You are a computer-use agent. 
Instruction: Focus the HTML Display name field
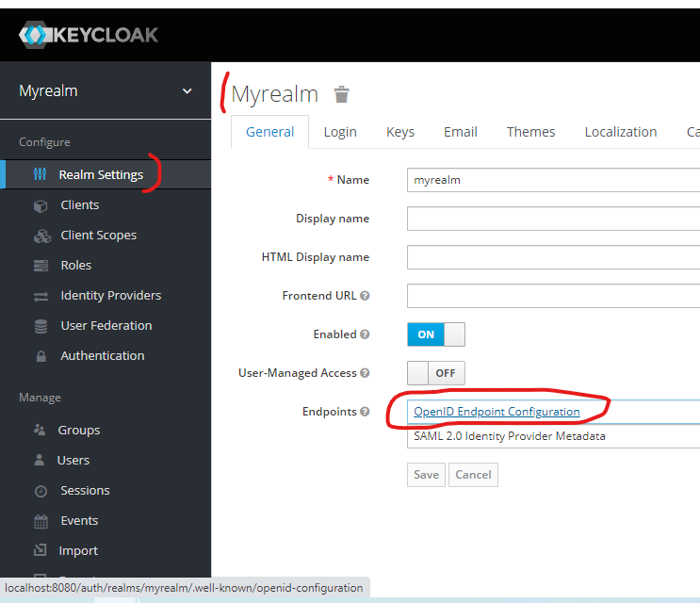[x=554, y=257]
